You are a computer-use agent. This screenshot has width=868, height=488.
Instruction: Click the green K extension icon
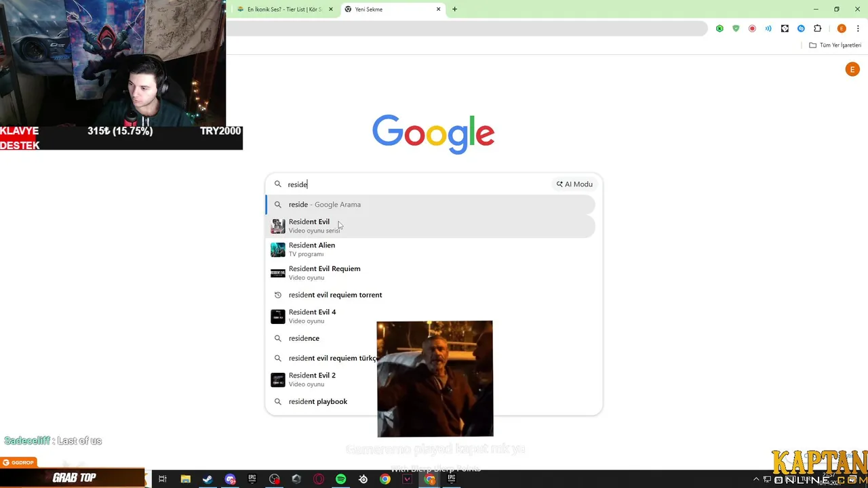[x=719, y=28]
